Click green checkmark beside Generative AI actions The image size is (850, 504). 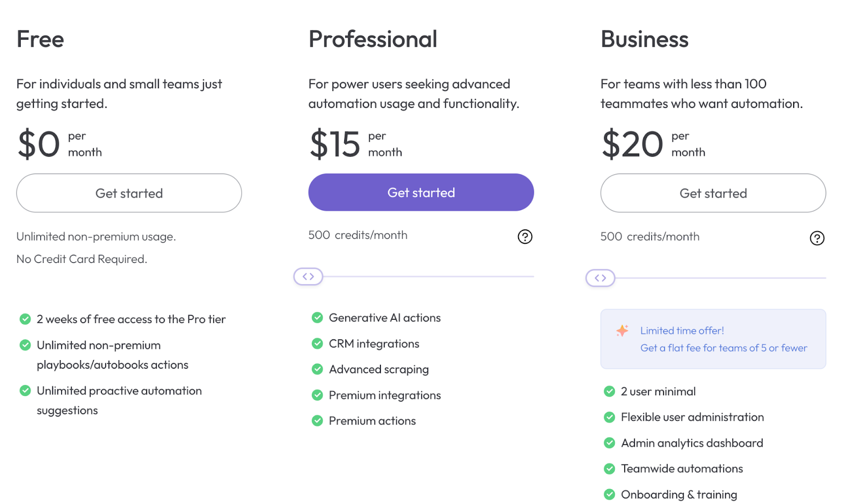317,318
